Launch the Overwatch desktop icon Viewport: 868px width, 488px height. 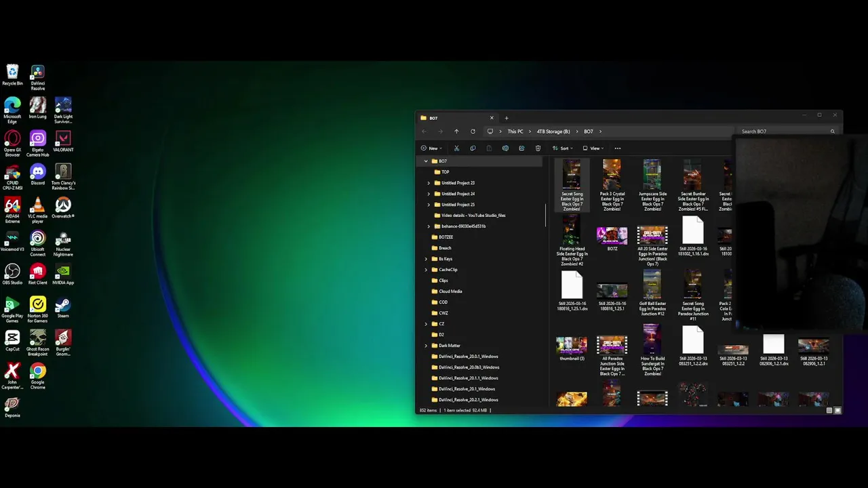[x=63, y=209]
